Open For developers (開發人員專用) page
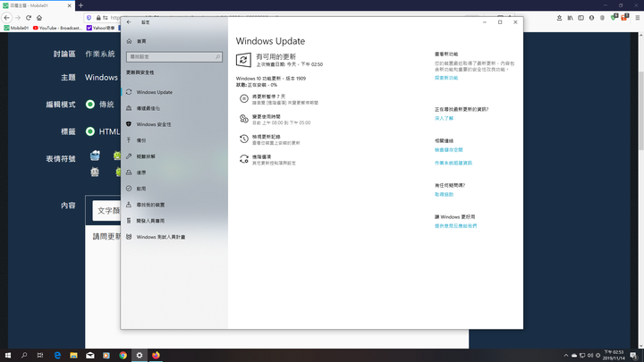This screenshot has width=644, height=362. tap(150, 221)
